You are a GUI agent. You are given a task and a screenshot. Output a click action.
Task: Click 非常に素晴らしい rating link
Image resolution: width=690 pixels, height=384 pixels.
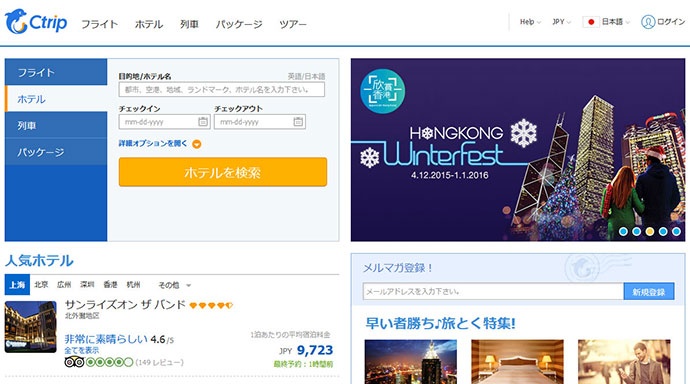point(106,339)
